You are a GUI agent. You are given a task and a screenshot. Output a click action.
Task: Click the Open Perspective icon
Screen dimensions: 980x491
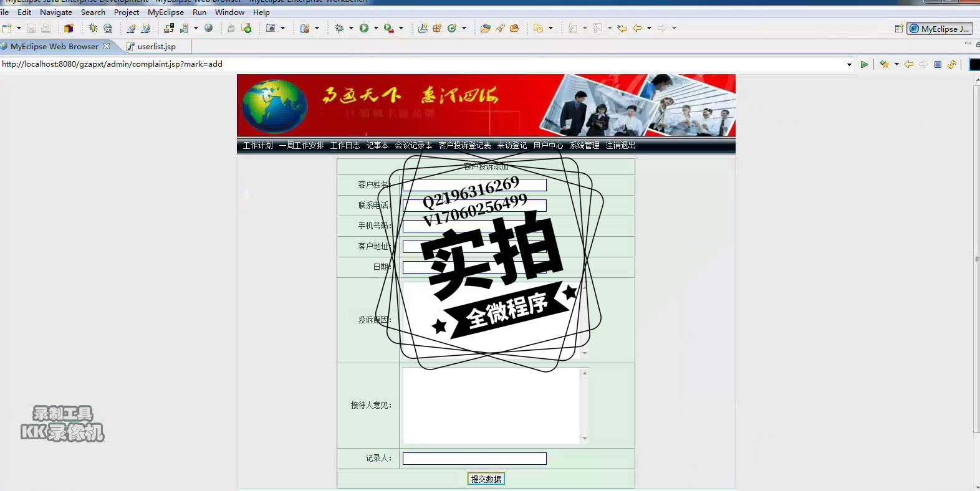[x=899, y=29]
